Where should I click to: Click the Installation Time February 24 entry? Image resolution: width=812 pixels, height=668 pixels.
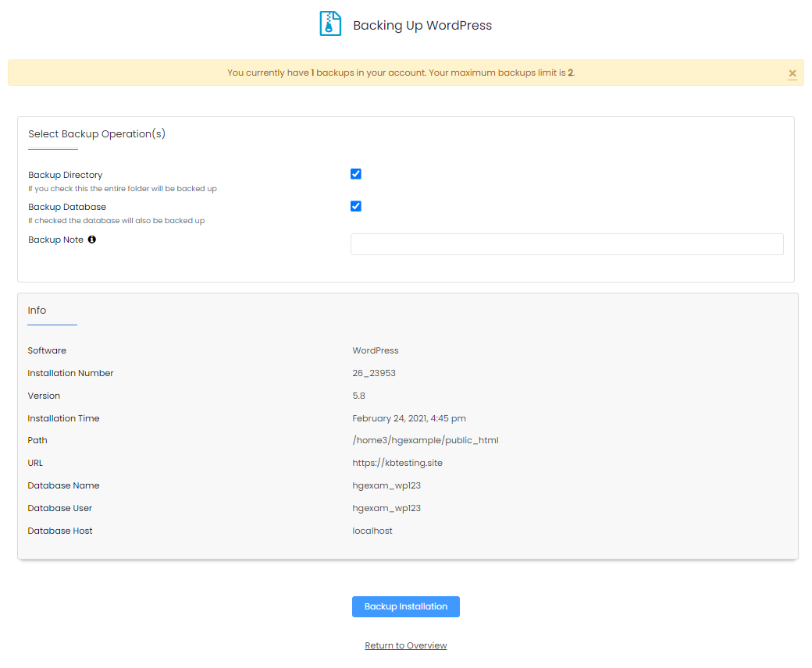(x=409, y=417)
